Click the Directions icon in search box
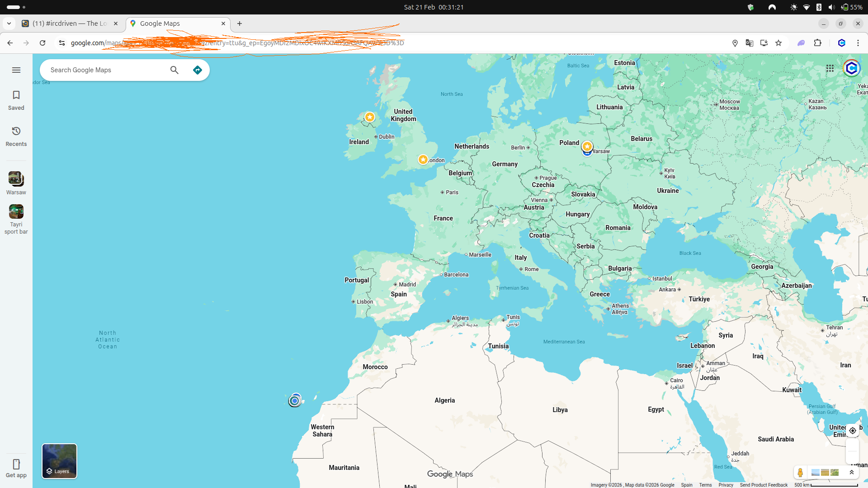868x488 pixels. tap(197, 70)
